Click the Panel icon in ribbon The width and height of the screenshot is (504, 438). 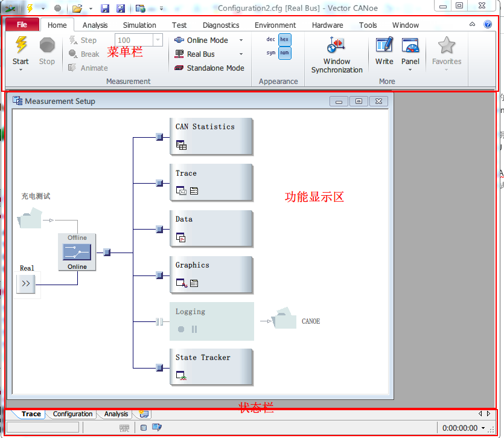pos(410,45)
